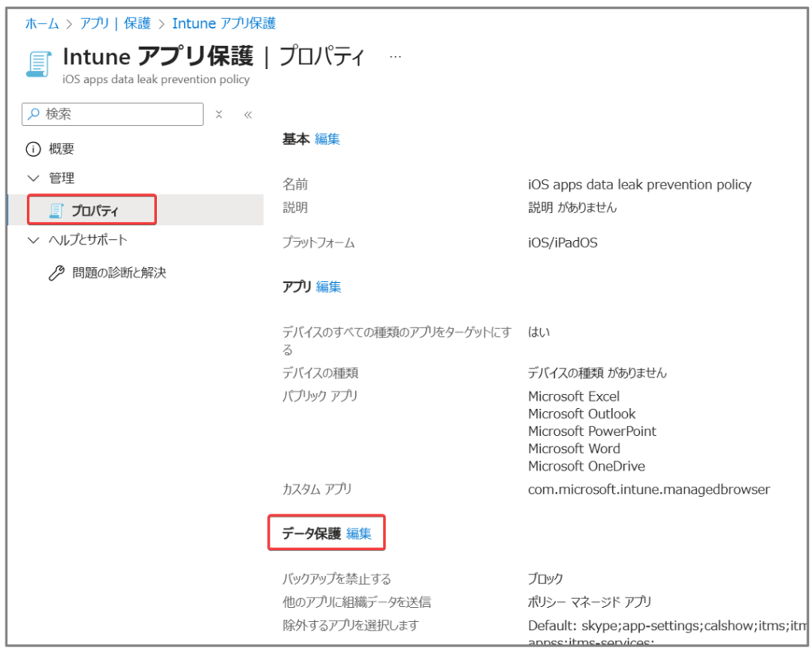
Task: Click Microsoft Word in public apps
Action: (x=574, y=449)
